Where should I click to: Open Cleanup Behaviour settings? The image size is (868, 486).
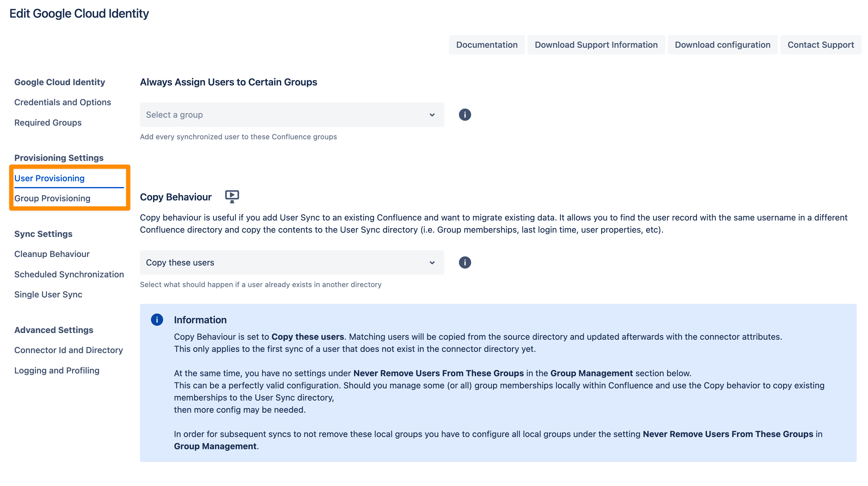tap(52, 254)
